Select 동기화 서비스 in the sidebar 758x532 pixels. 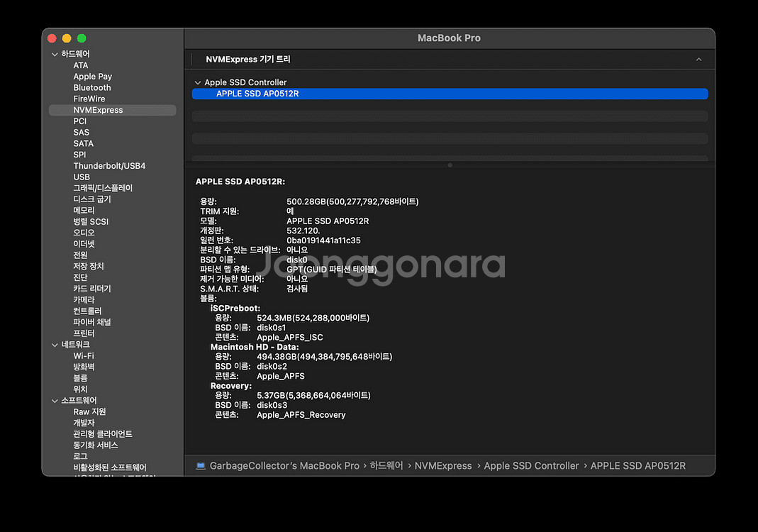(95, 445)
